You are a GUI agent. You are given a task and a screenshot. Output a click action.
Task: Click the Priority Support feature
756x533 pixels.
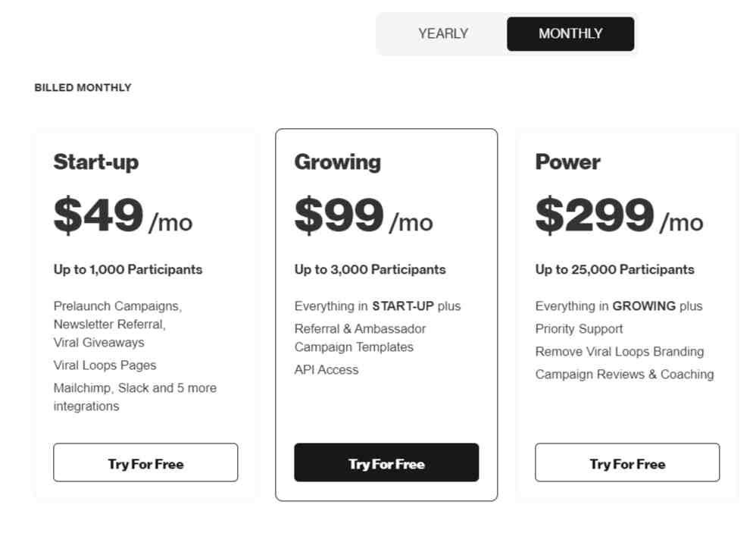coord(579,329)
